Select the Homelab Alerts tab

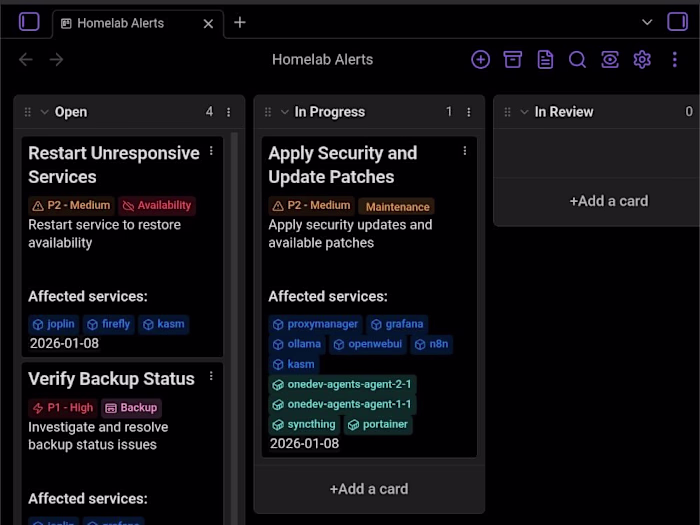[138, 23]
